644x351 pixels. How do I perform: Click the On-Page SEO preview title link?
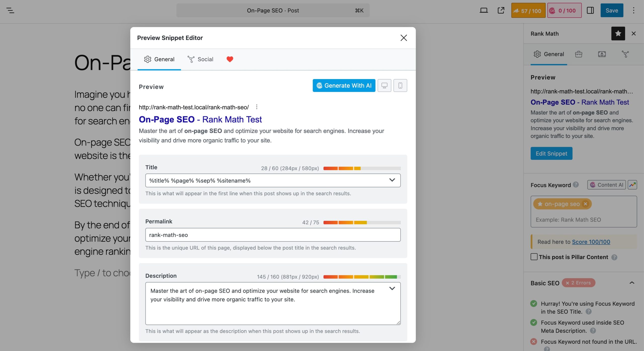[200, 119]
